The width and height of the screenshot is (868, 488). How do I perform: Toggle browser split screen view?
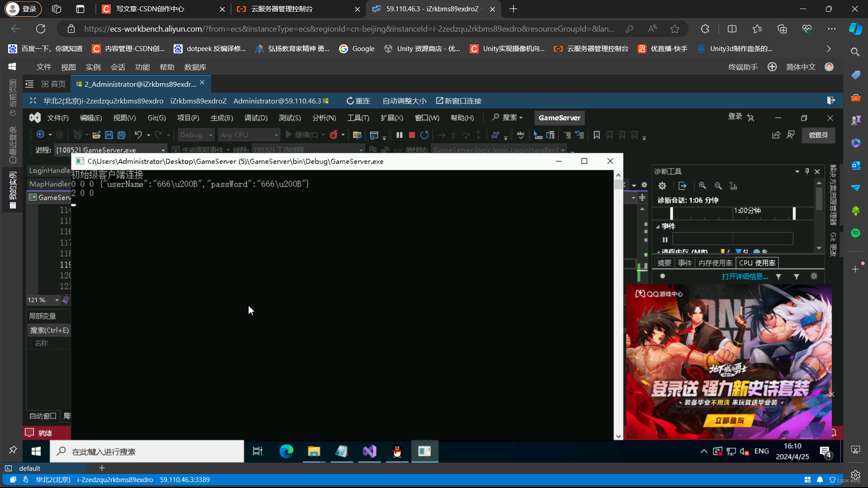732,29
